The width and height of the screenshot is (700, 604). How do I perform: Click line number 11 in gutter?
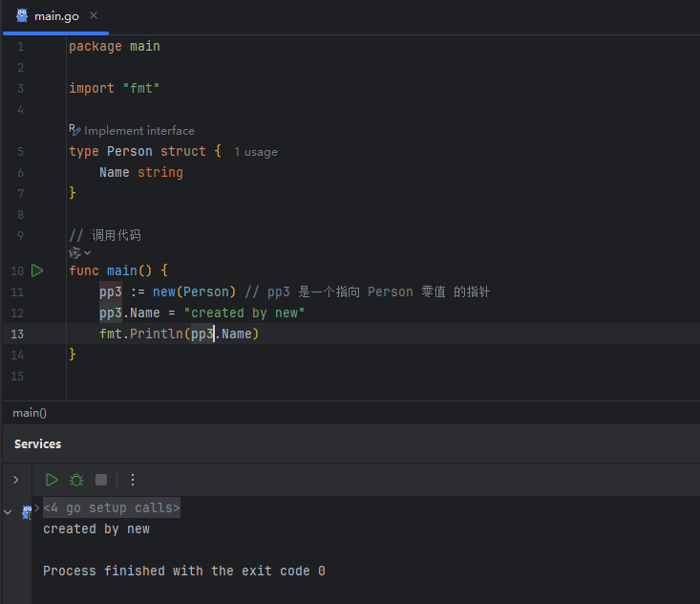(x=17, y=292)
